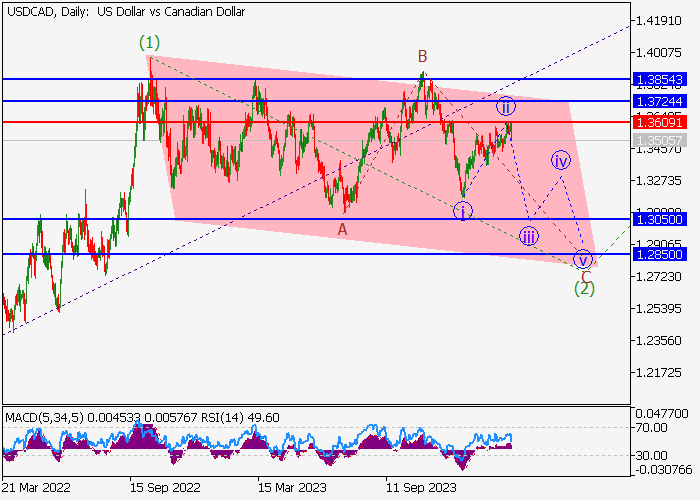Select the wave label A near the bottom
Image resolution: width=700 pixels, height=500 pixels.
coord(342,229)
